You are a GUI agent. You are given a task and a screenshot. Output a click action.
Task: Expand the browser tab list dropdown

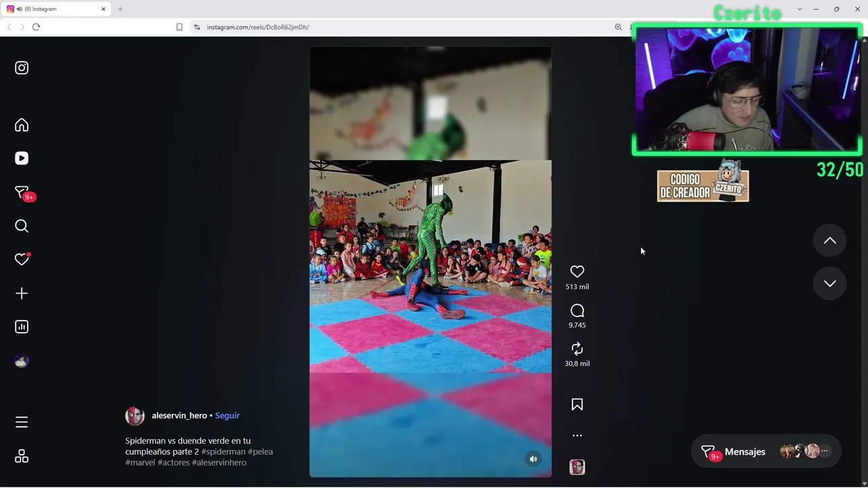click(800, 9)
